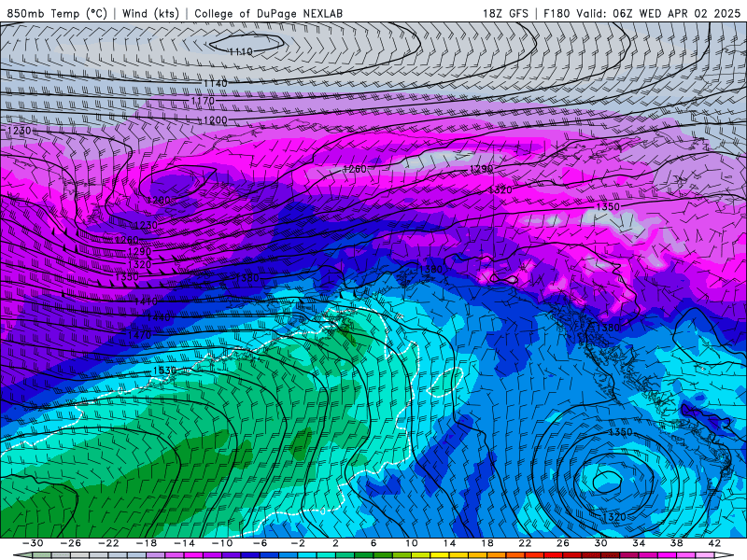Click the 1470 contour label

point(139,335)
